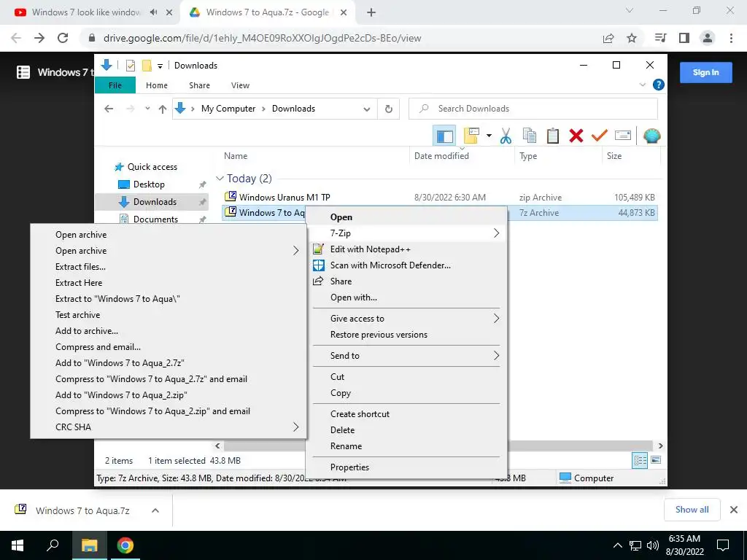Screen dimensions: 747x560
Task: Sort by Date modified column header
Action: [x=441, y=156]
